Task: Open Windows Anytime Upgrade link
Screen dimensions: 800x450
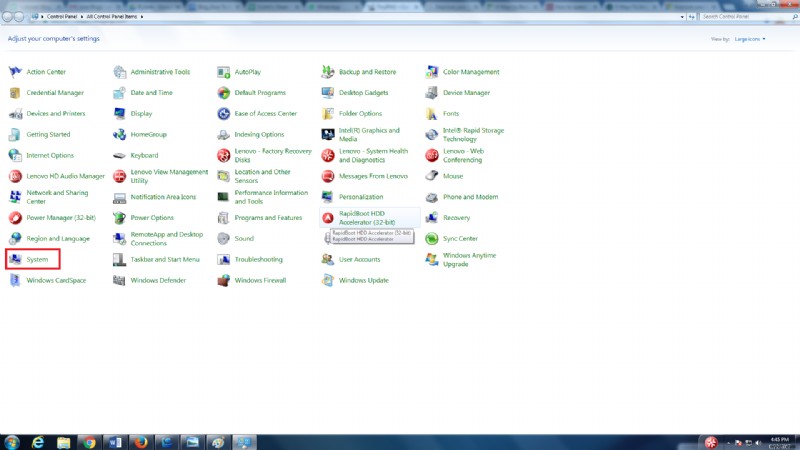Action: click(x=469, y=260)
